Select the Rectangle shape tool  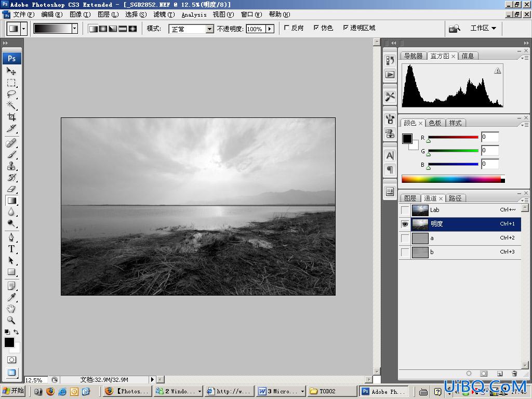(x=11, y=272)
